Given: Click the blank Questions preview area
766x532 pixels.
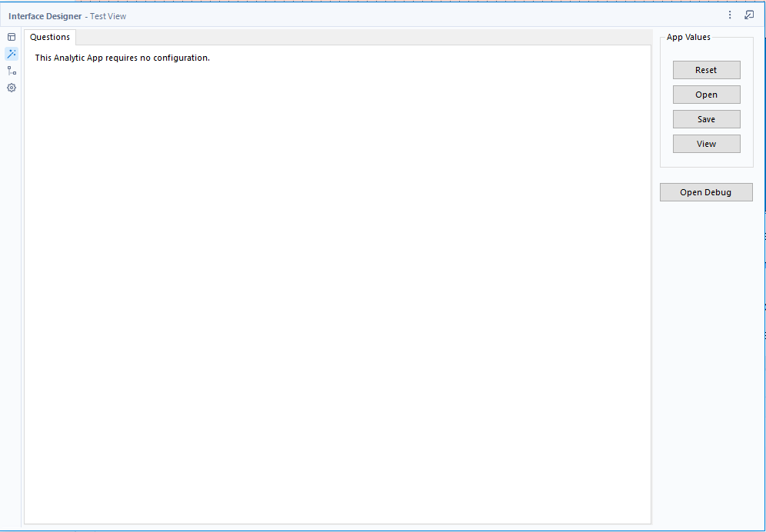Looking at the screenshot, I should click(338, 292).
